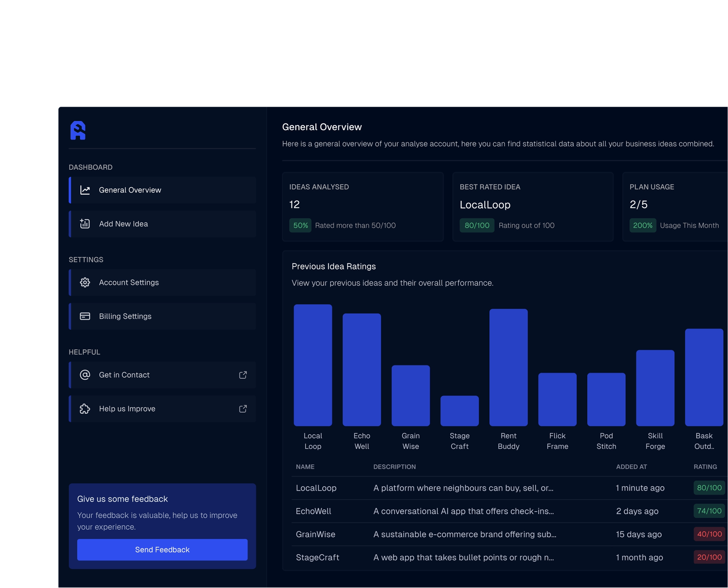Screen dimensions: 728x588
Task: Click the external-link icon for Help us Improve
Action: (x=243, y=409)
